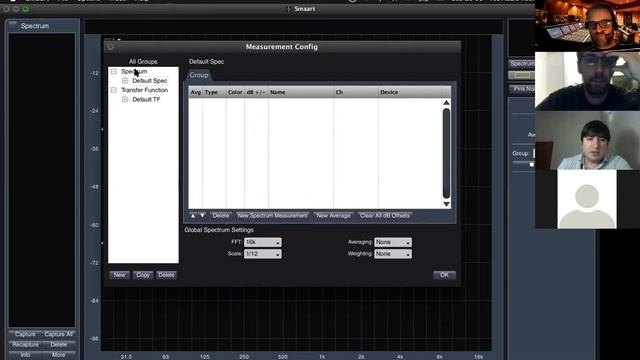Click Recapture in the Spectrum panel
The width and height of the screenshot is (640, 360).
25,344
